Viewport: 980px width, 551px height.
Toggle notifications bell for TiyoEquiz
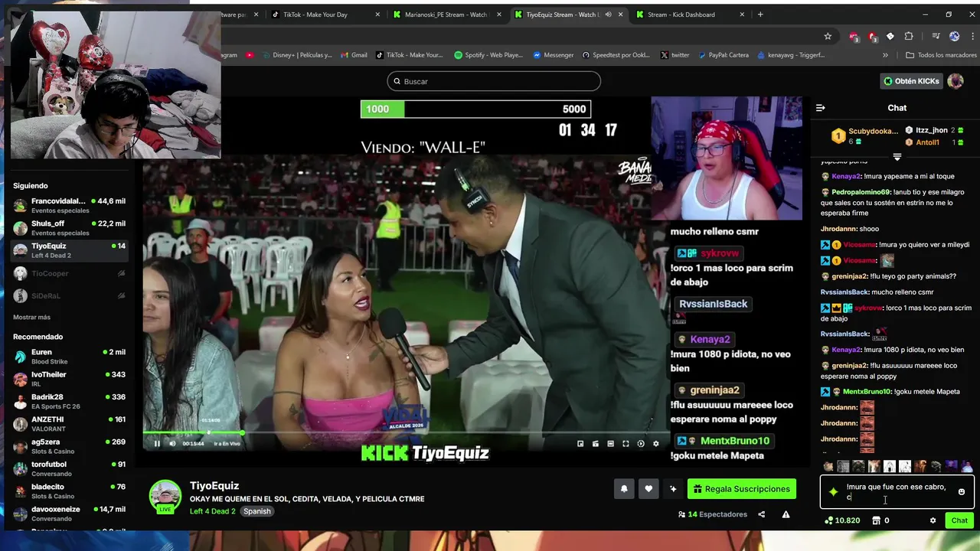click(624, 489)
